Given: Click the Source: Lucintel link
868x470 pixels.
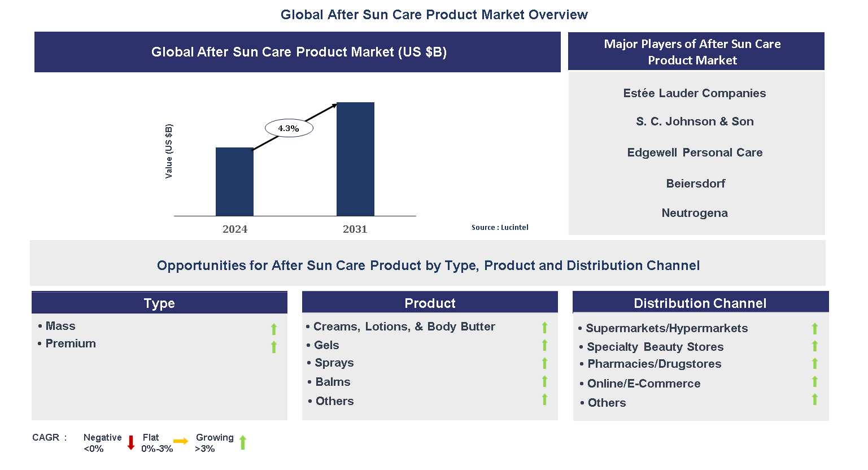Looking at the screenshot, I should 500,227.
